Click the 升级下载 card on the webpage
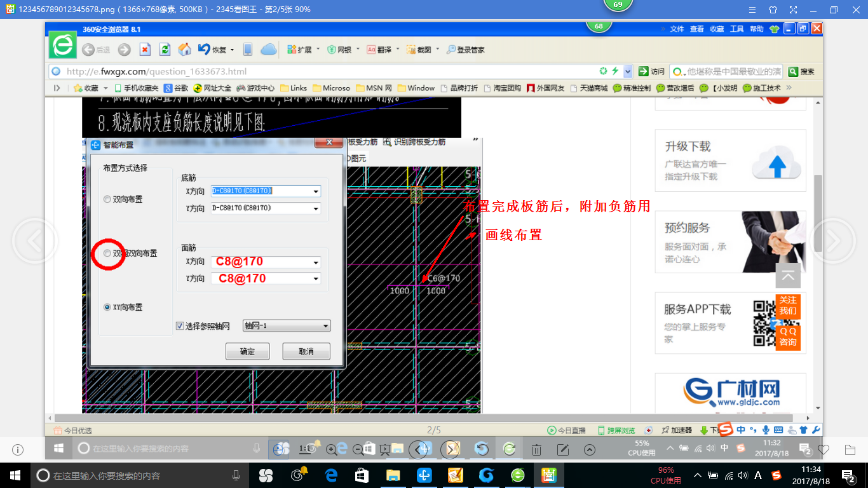 pyautogui.click(x=730, y=161)
